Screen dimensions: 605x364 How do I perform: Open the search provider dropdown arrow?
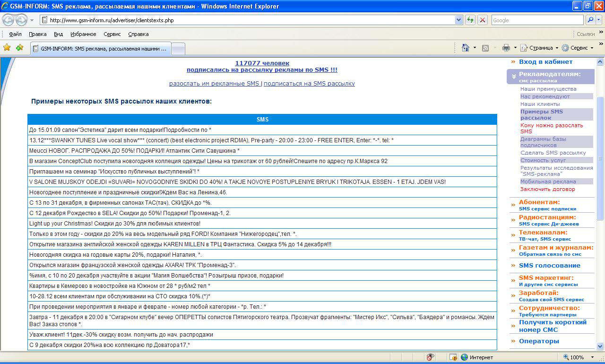[x=599, y=20]
